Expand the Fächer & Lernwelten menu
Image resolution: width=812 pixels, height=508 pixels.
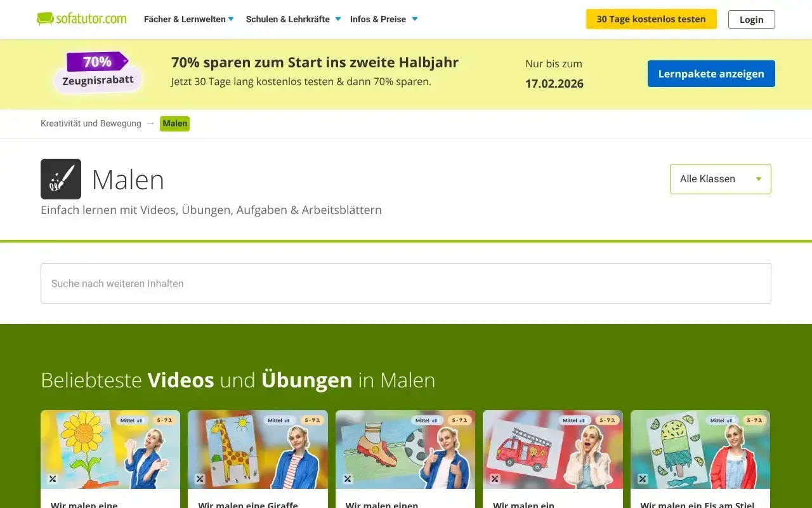tap(188, 19)
